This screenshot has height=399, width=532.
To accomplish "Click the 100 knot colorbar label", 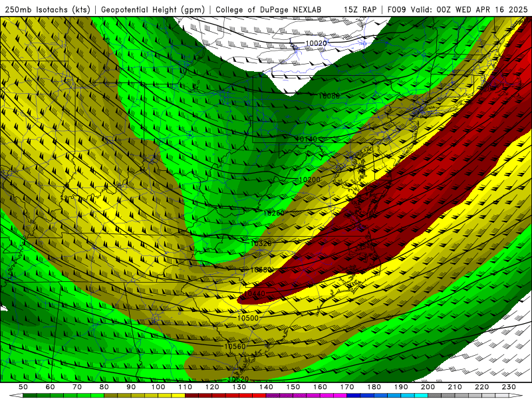I will [x=158, y=387].
